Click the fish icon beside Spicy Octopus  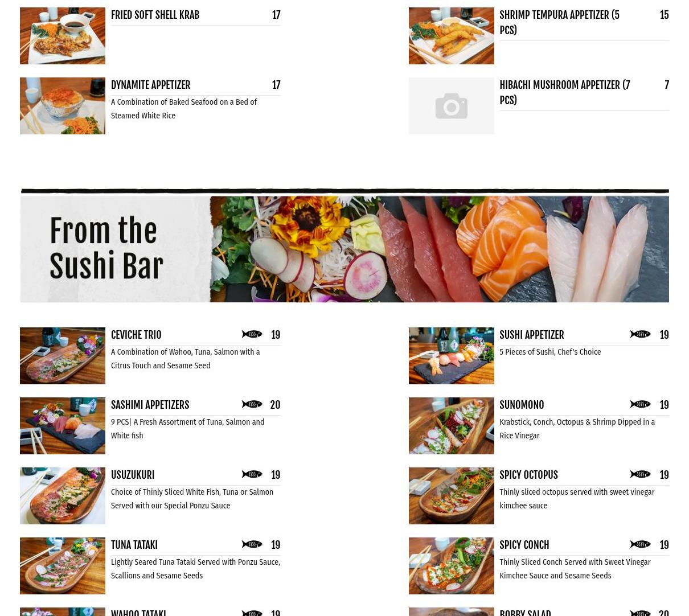tap(640, 474)
